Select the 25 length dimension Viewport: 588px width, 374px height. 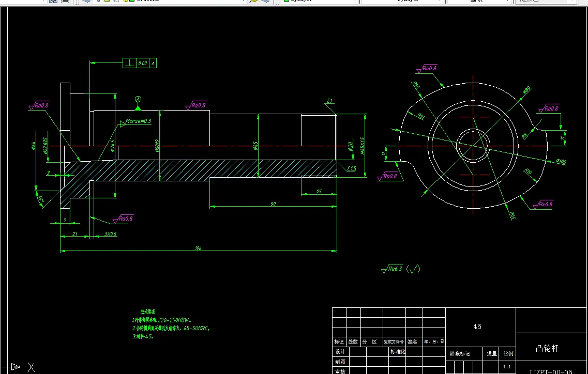click(x=319, y=192)
